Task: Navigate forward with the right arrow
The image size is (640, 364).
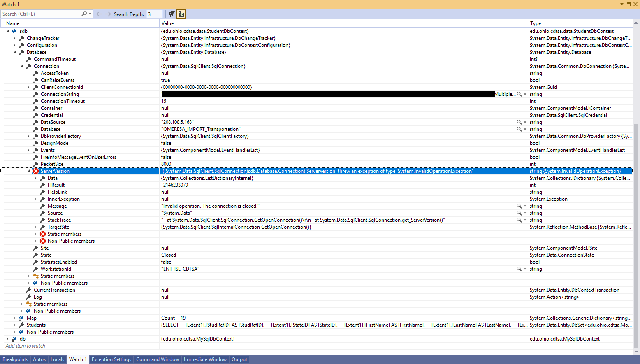Action: (x=108, y=14)
